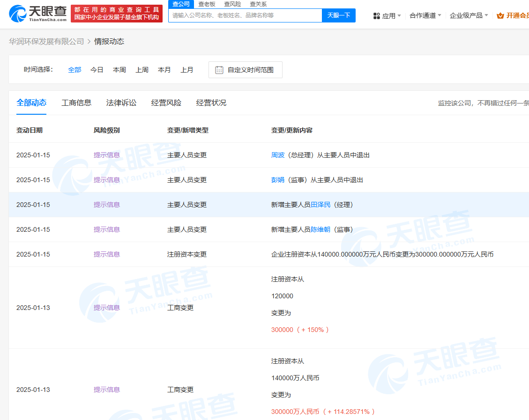529x420 pixels.
Task: Click the TianYanCha logo
Action: point(38,14)
